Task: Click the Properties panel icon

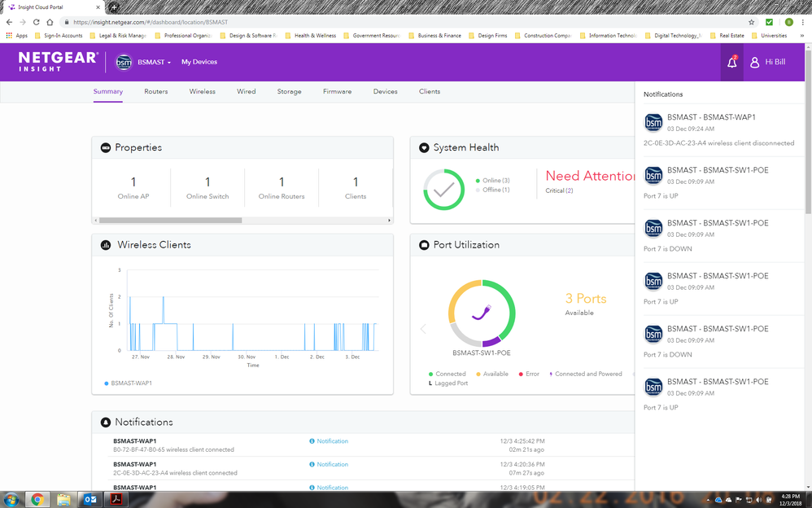Action: coord(106,147)
